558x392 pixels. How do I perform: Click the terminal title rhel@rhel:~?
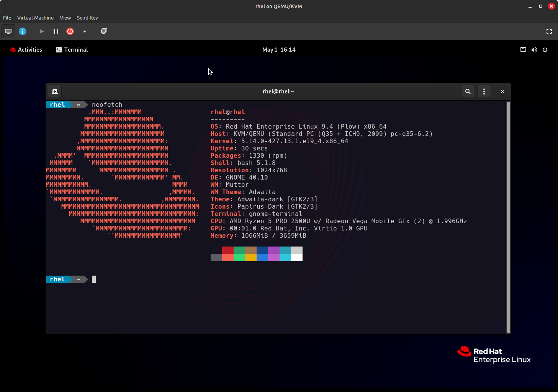(278, 91)
